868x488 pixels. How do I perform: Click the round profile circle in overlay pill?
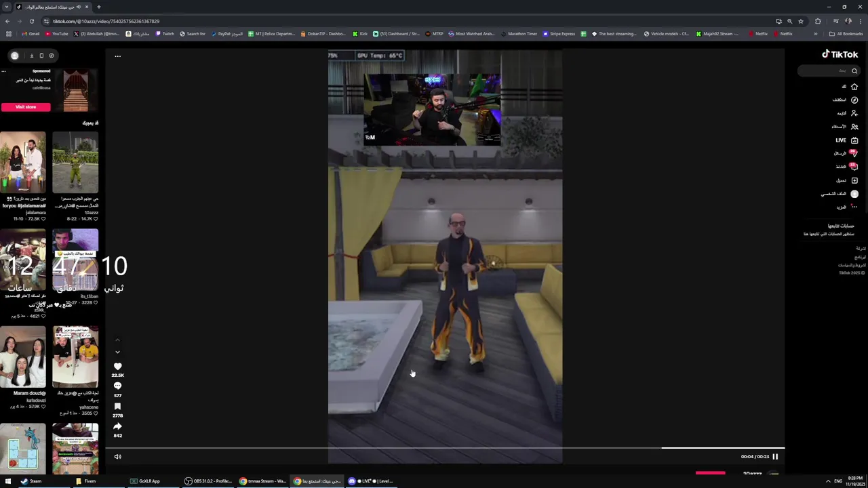(14, 56)
